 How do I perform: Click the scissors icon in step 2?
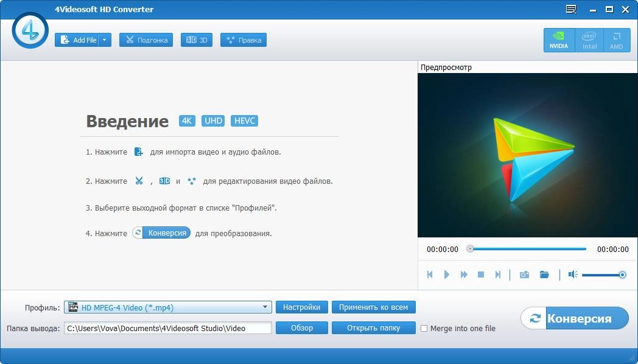click(x=139, y=181)
